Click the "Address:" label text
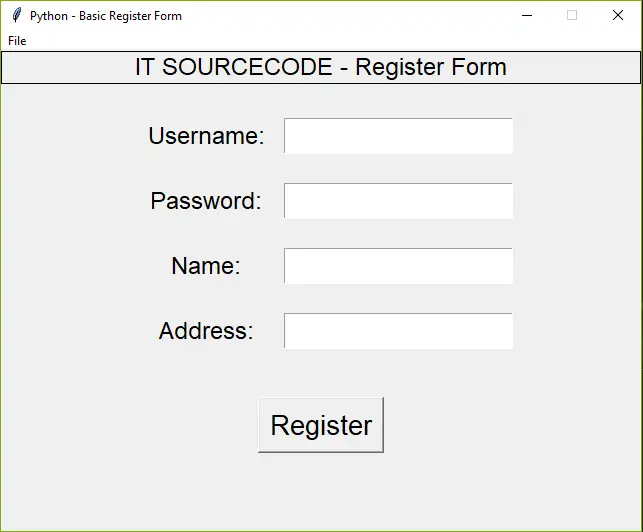 click(x=206, y=331)
